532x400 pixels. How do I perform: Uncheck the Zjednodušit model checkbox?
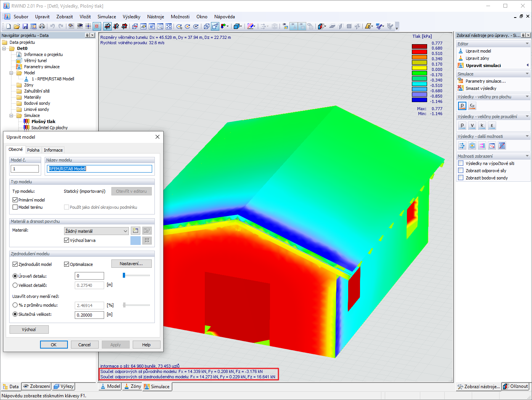coord(15,264)
